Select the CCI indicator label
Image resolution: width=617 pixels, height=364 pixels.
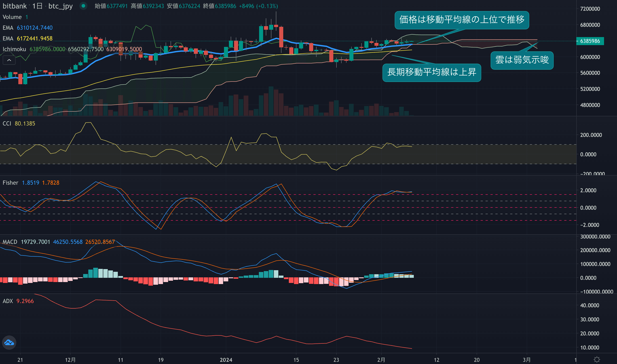pos(7,123)
